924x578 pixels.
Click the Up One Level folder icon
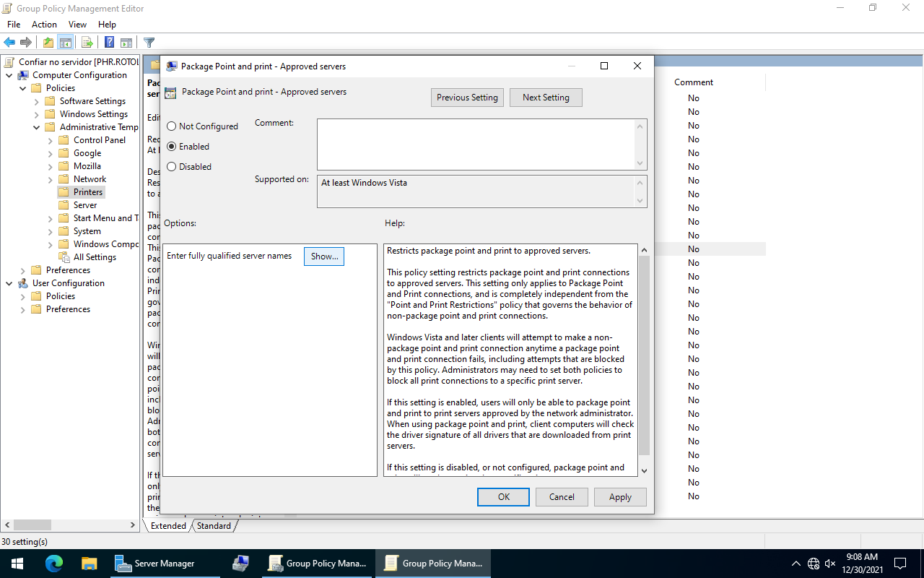pos(48,43)
